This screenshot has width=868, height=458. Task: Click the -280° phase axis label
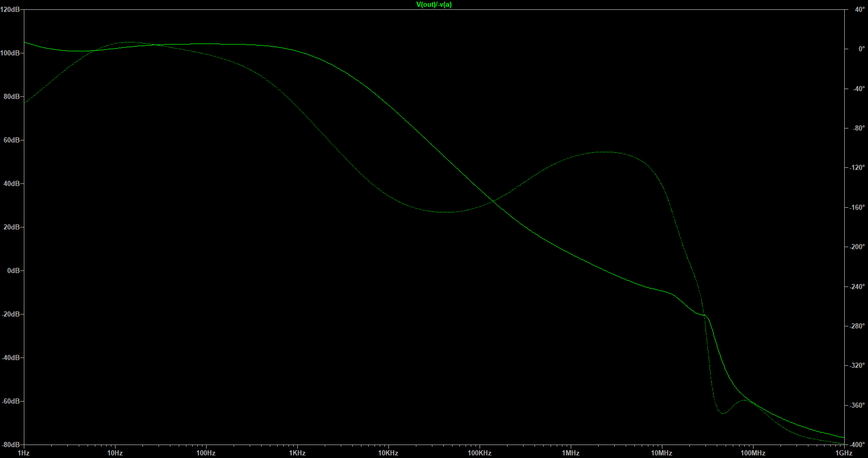click(858, 326)
